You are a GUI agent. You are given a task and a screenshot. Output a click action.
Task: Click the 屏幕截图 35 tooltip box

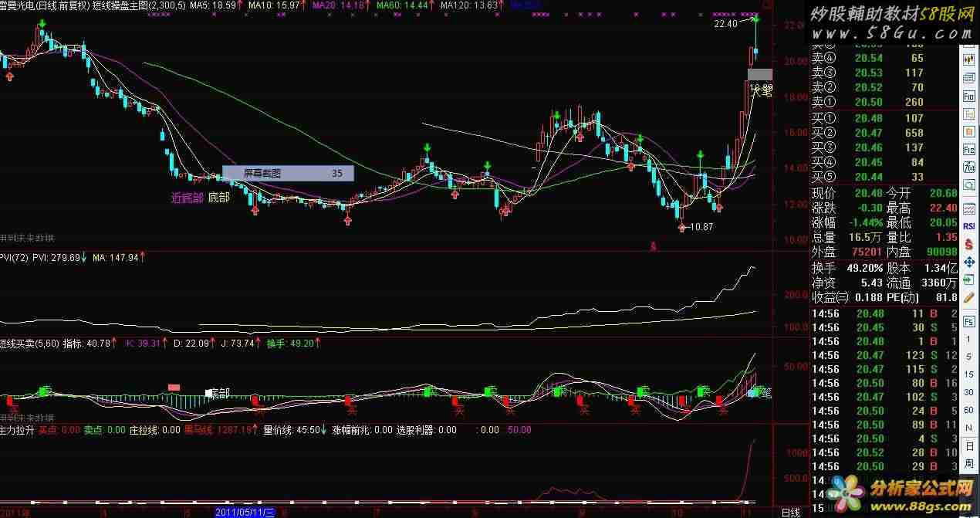click(x=288, y=173)
